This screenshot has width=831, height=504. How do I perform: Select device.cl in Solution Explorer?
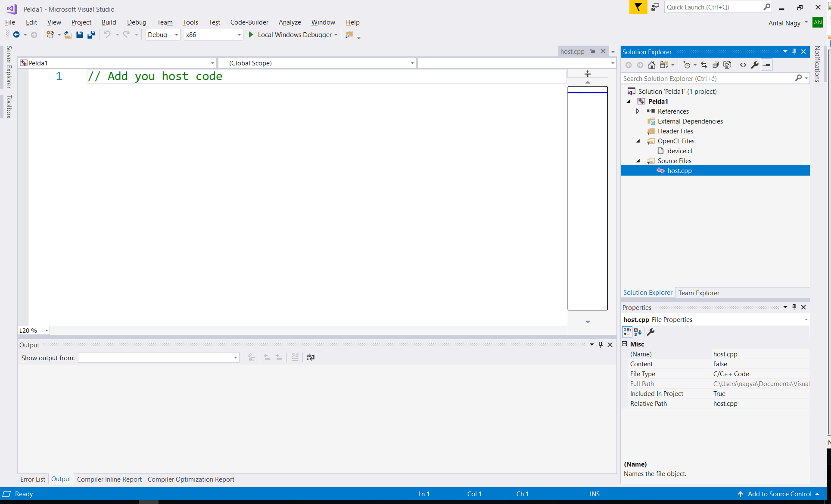[x=679, y=151]
